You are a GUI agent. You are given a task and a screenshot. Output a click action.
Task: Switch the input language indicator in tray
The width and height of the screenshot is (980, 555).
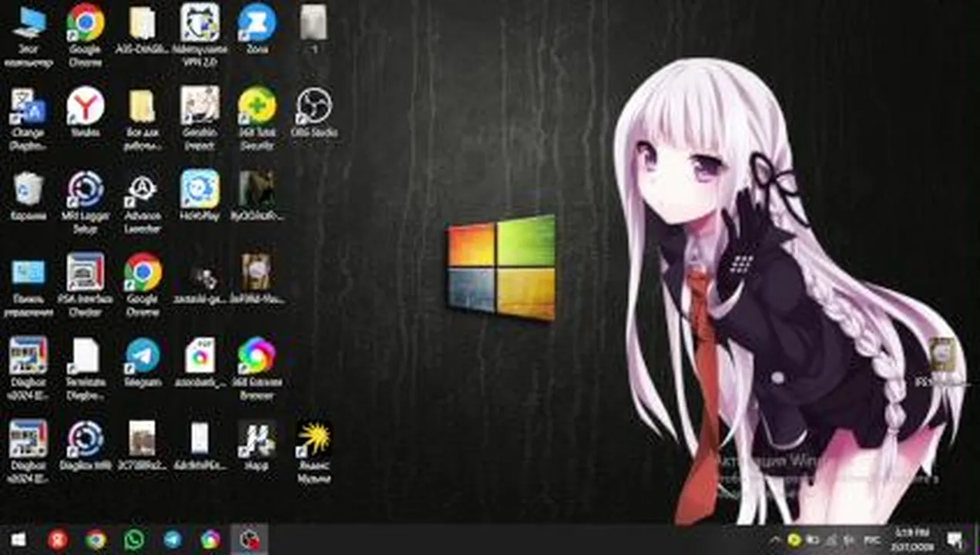coord(871,540)
